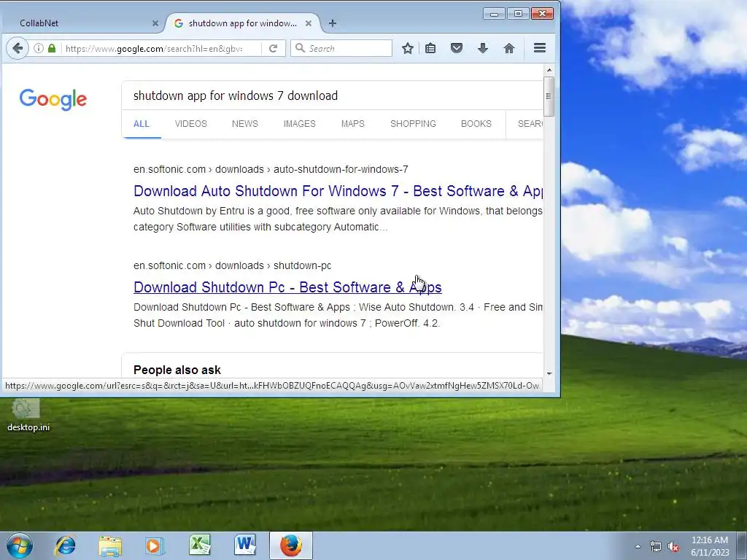Image resolution: width=747 pixels, height=560 pixels.
Task: Show bookmarks list icon in toolbar
Action: [430, 48]
